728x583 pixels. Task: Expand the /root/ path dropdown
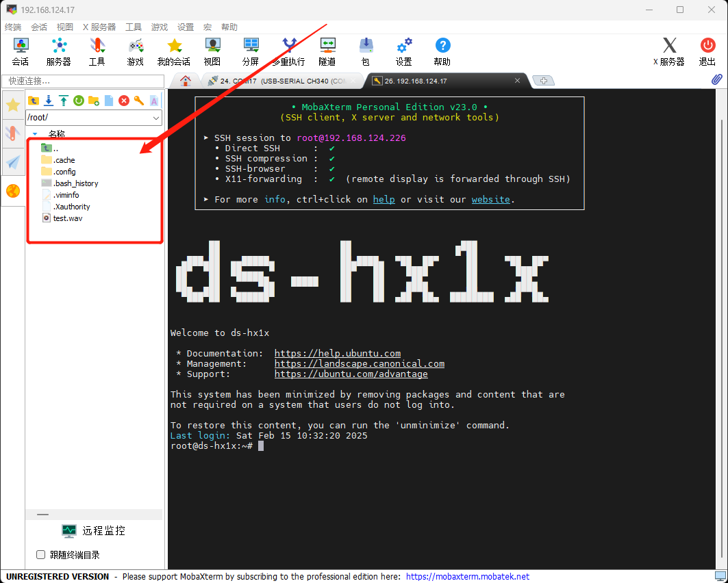[x=155, y=118]
